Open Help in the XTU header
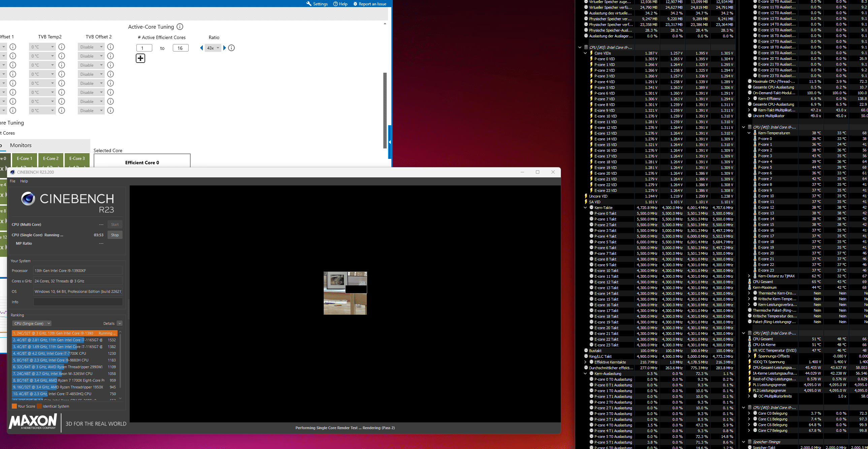The image size is (868, 449). point(340,4)
